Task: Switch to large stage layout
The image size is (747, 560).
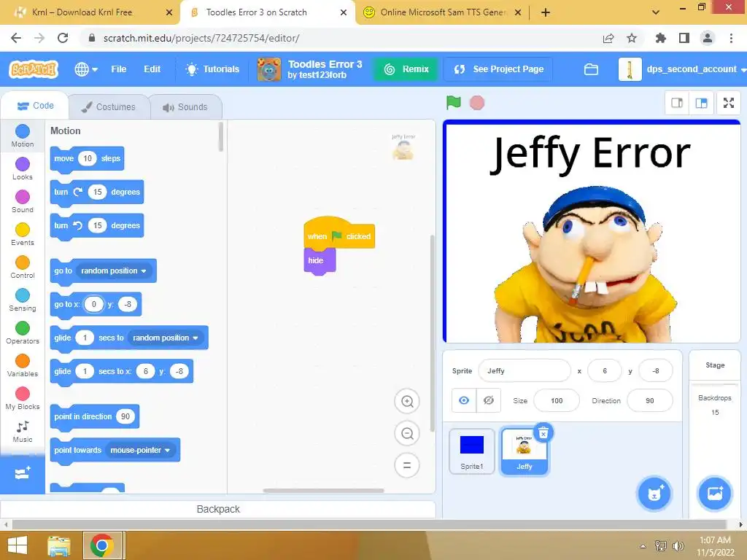Action: [x=701, y=103]
